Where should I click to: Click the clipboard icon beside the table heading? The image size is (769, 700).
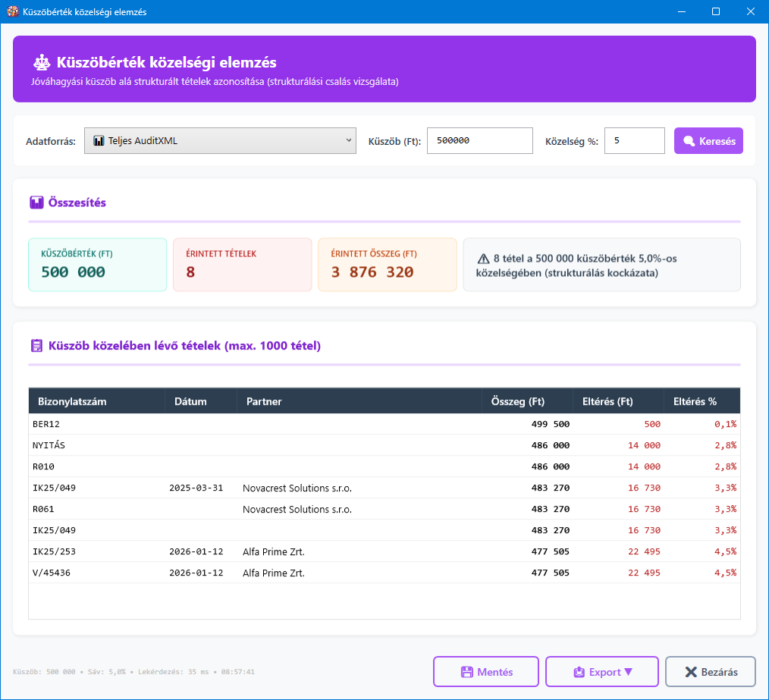point(36,346)
